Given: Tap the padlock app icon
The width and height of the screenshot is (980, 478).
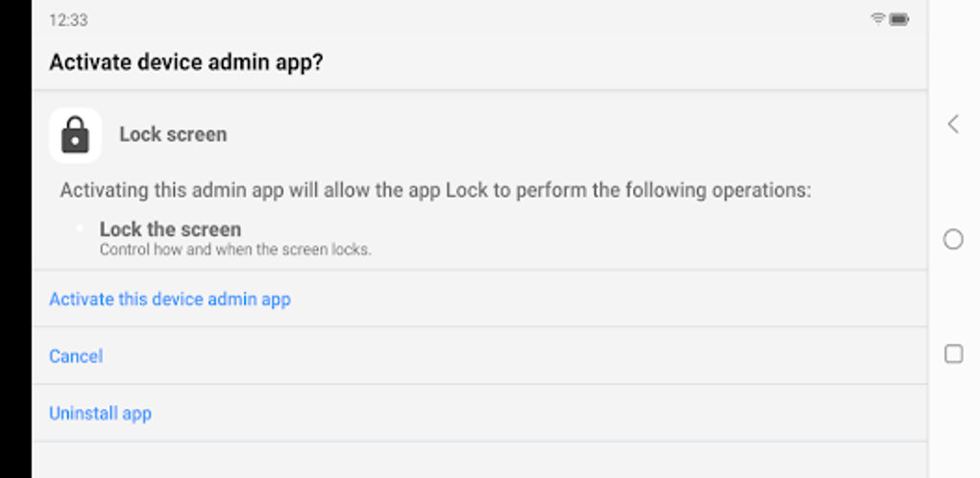Looking at the screenshot, I should tap(75, 135).
